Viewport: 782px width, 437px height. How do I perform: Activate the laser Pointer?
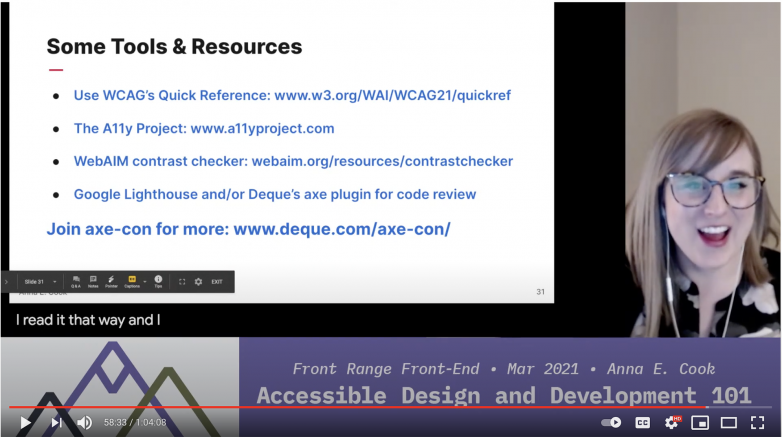[x=111, y=282]
